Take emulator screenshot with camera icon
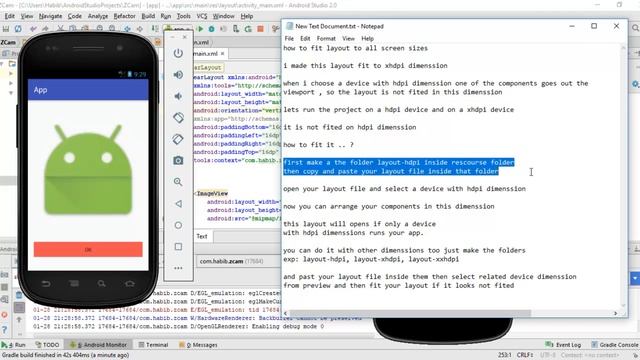640x360 pixels. tap(178, 160)
